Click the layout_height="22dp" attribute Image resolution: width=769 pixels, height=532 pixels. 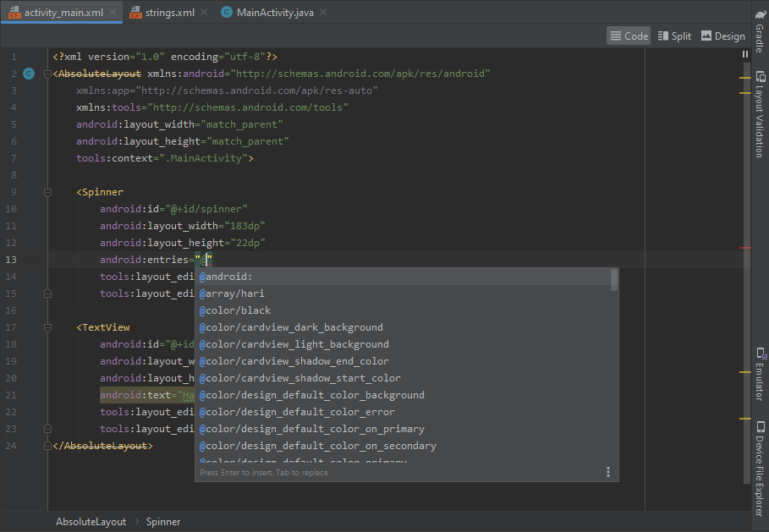183,243
